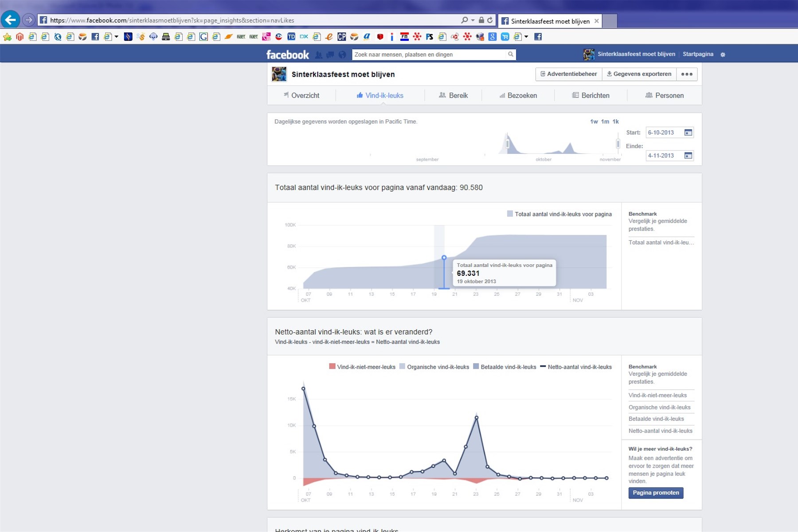The image size is (798, 532).
Task: Click the Betaalde vind-ik-leuks legend swatch
Action: pyautogui.click(x=476, y=367)
